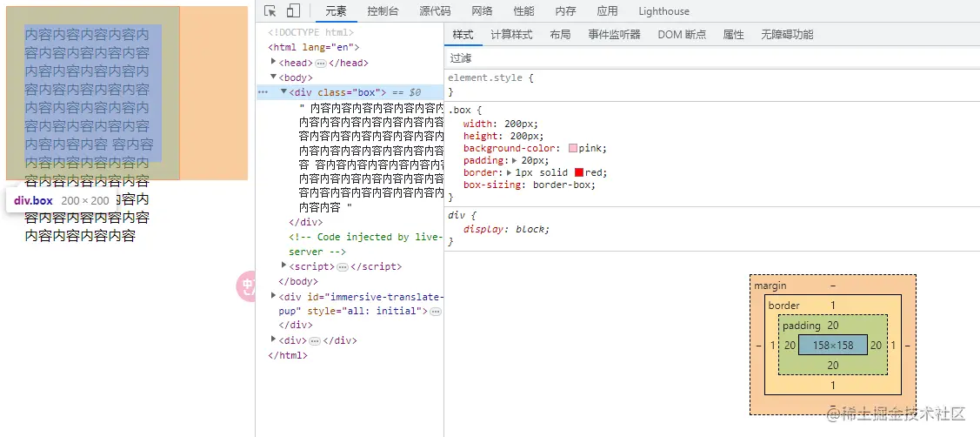
Task: Expand the padding shorthand triangle
Action: pyautogui.click(x=515, y=160)
